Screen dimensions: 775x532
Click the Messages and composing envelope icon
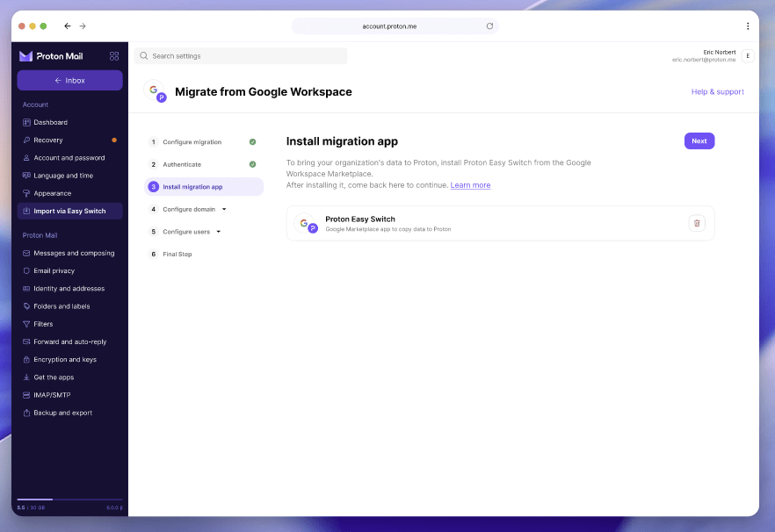click(x=26, y=254)
